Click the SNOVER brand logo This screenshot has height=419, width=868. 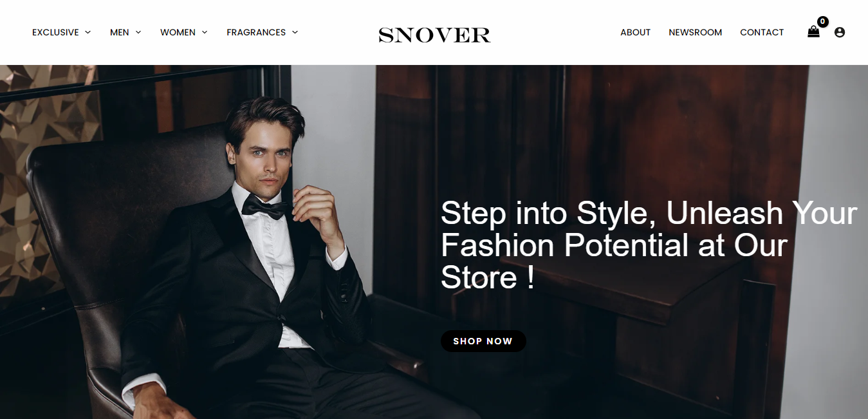tap(434, 35)
